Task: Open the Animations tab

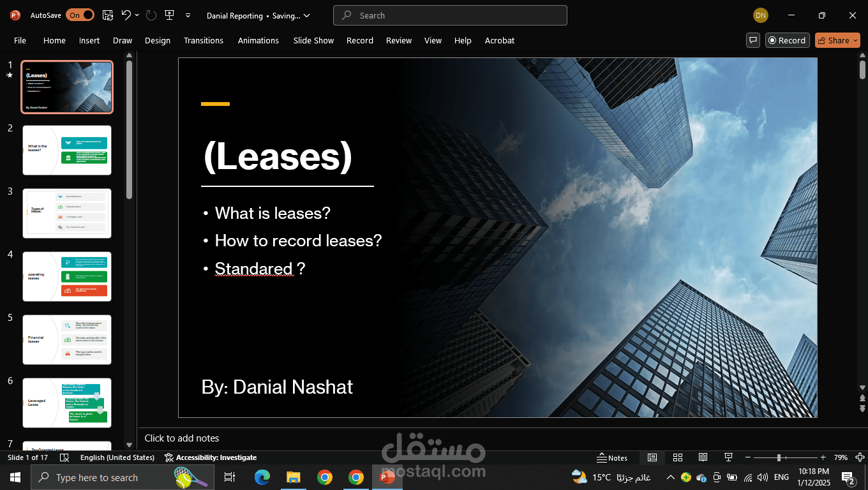Action: click(x=258, y=40)
